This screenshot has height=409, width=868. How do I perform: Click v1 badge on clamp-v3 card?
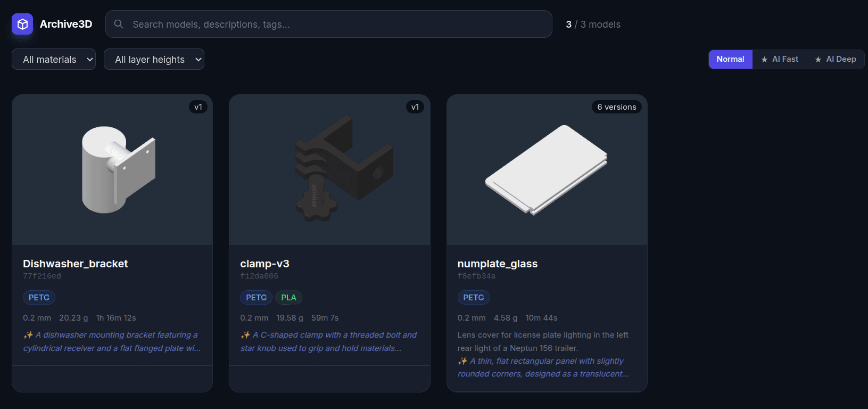coord(415,107)
